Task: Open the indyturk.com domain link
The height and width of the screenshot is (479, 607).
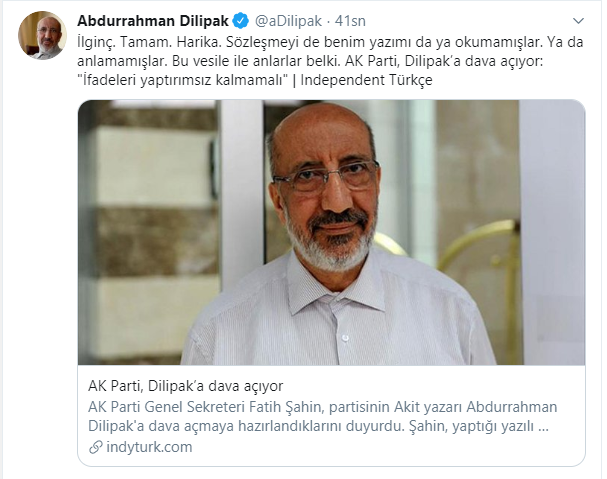Action: (149, 447)
